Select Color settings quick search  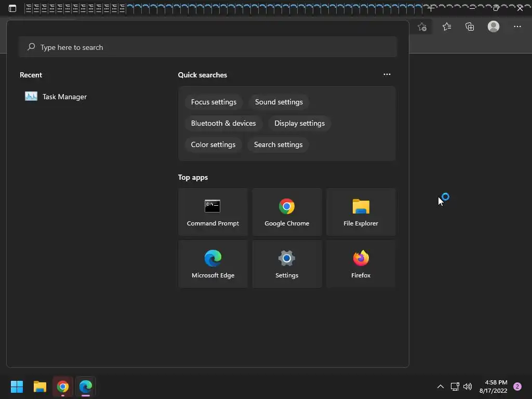(213, 145)
